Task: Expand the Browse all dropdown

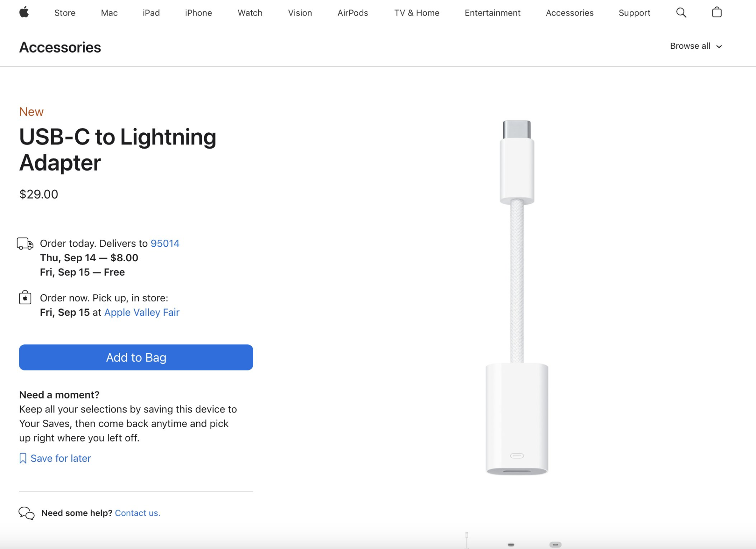Action: pyautogui.click(x=696, y=46)
